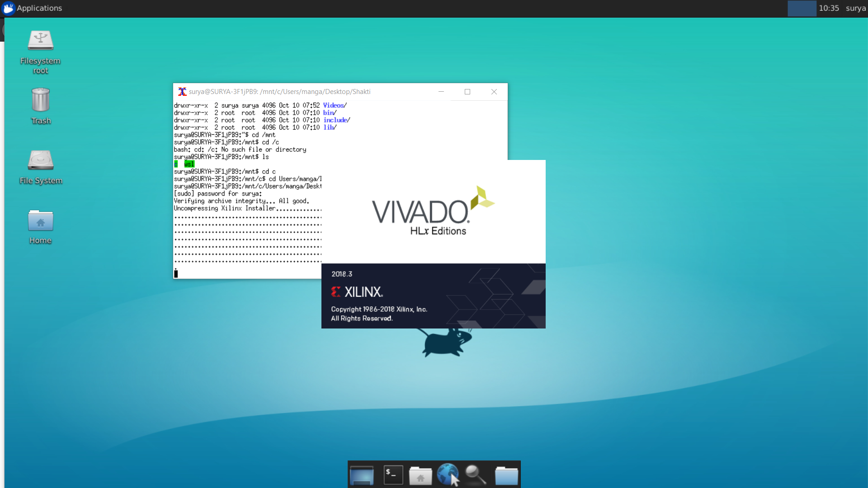
Task: Click the clock showing 10:35
Action: click(829, 8)
